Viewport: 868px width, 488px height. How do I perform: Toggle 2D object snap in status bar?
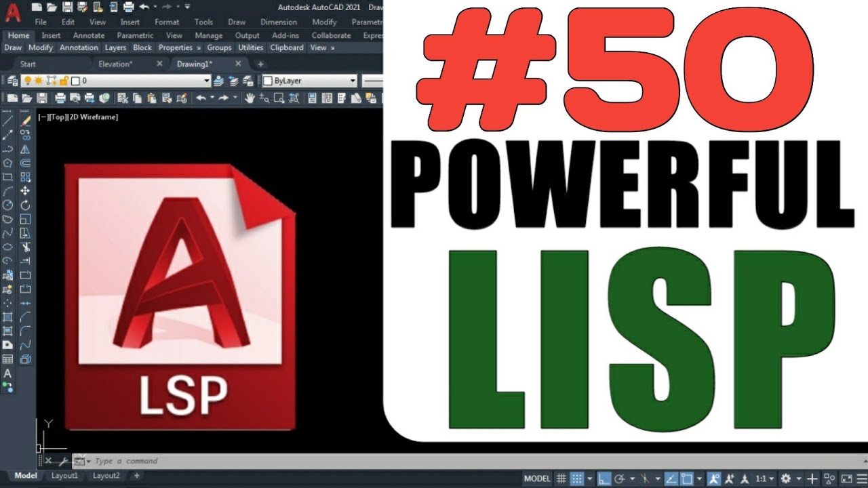coord(686,479)
